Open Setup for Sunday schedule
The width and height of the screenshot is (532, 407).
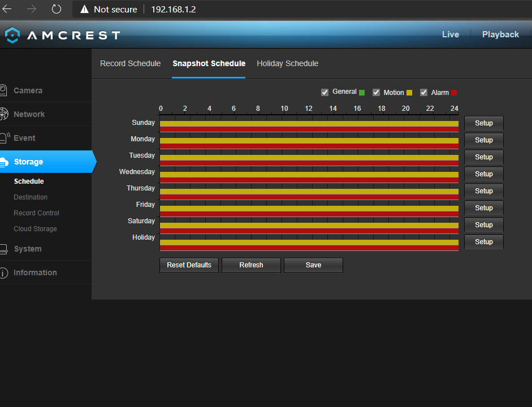point(484,123)
